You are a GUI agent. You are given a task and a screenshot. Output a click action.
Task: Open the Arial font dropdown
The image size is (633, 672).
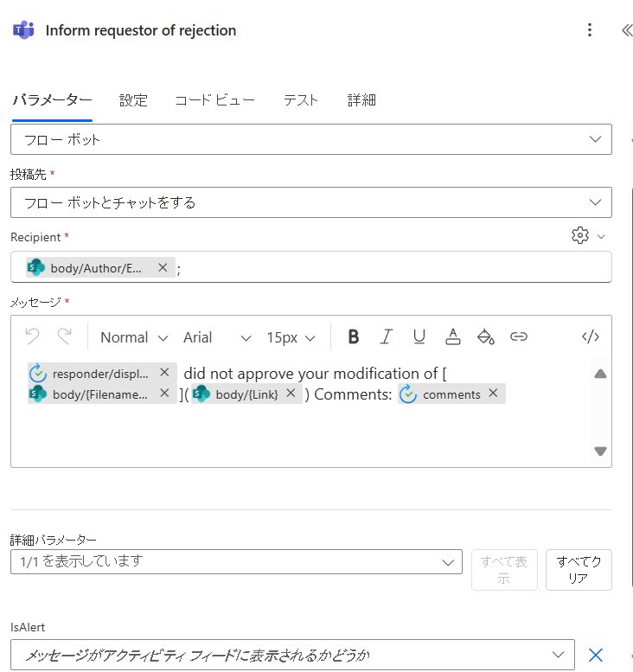pyautogui.click(x=217, y=337)
